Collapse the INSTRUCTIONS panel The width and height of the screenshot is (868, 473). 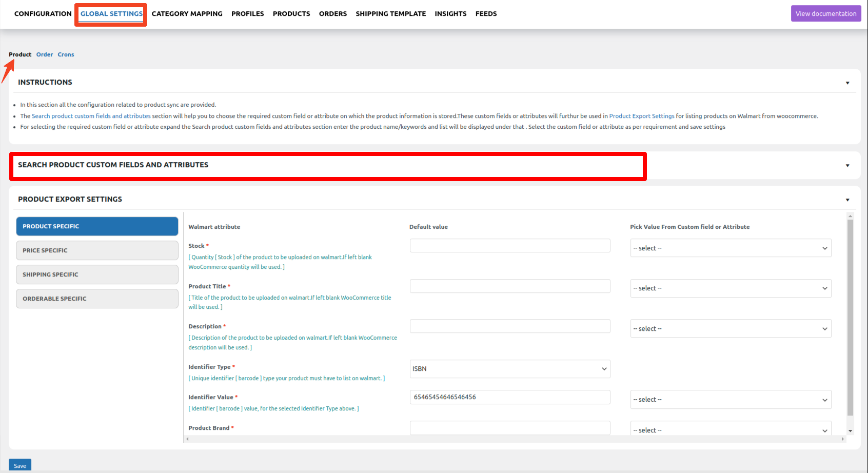point(847,82)
